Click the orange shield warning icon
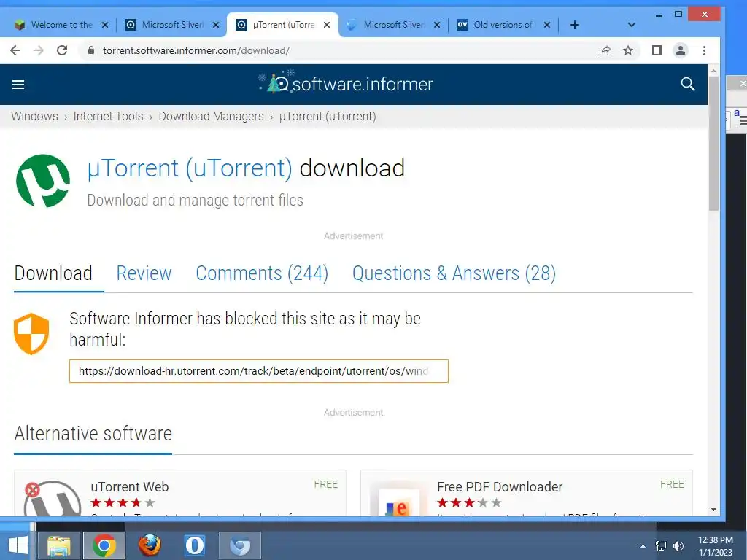The width and height of the screenshot is (747, 560). click(x=31, y=334)
